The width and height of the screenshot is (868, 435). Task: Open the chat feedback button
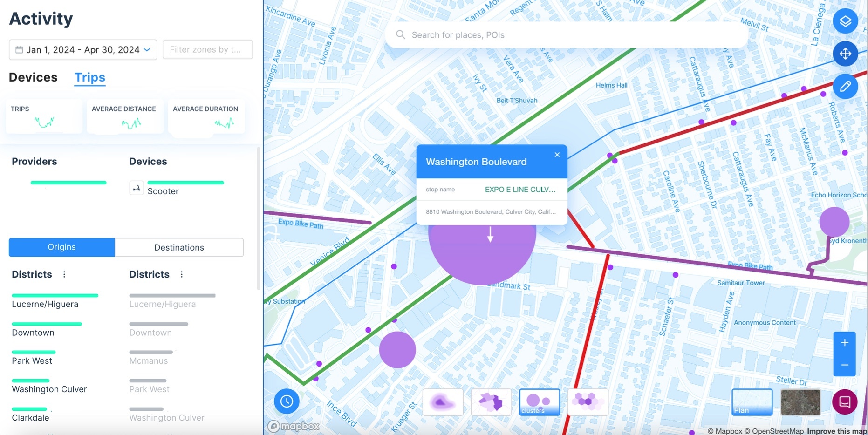click(844, 401)
